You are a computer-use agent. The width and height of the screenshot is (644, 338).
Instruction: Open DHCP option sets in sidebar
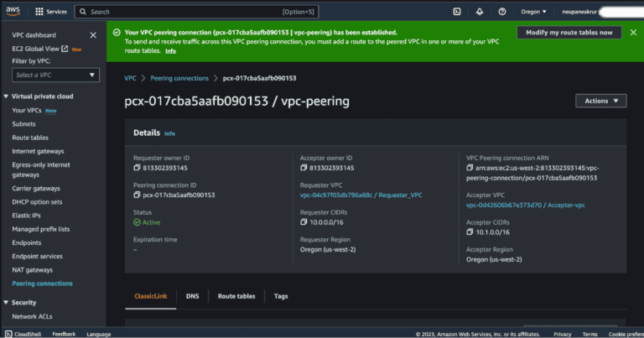tap(37, 202)
